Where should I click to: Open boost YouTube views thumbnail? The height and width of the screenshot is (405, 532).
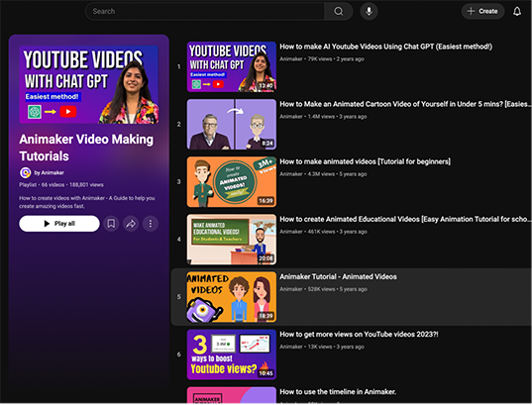tap(232, 354)
